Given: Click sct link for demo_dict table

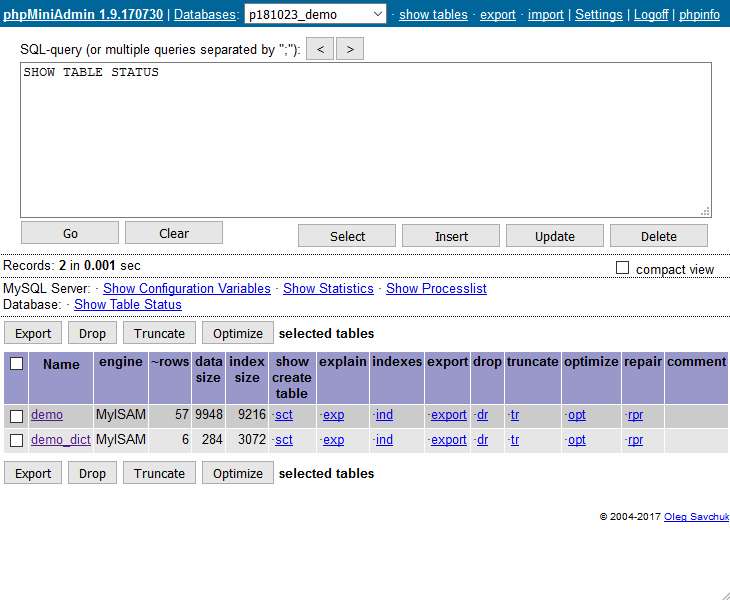Looking at the screenshot, I should coord(284,439).
